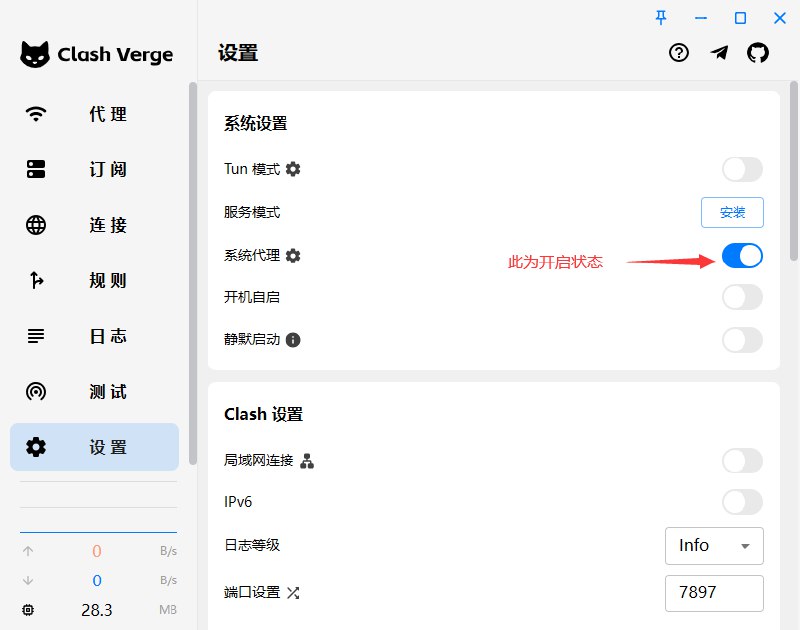Viewport: 800px width, 630px height.
Task: Toggle the IPv6 switch on
Action: (x=742, y=502)
